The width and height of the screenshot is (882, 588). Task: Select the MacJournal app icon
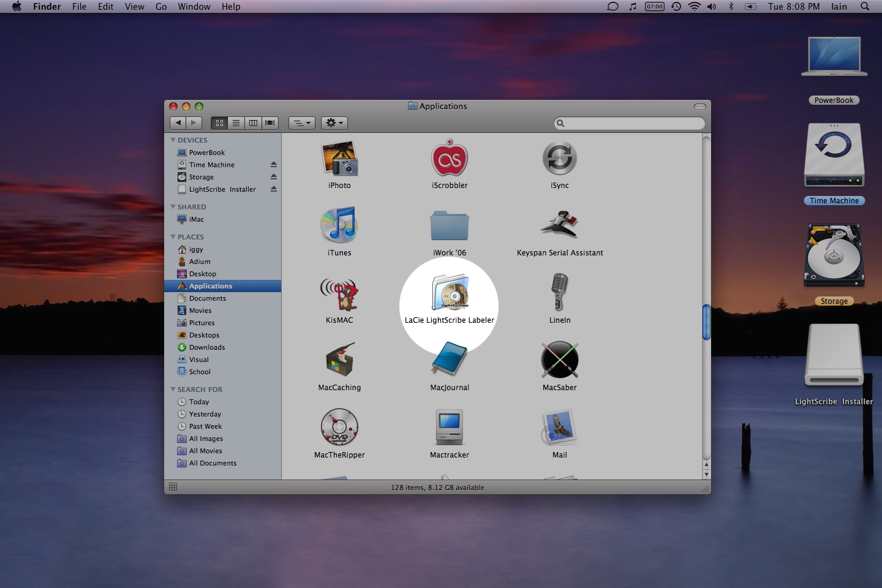450,360
